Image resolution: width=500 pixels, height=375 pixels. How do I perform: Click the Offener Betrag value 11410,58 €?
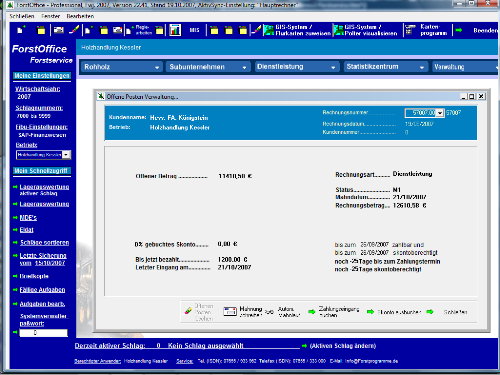click(235, 176)
